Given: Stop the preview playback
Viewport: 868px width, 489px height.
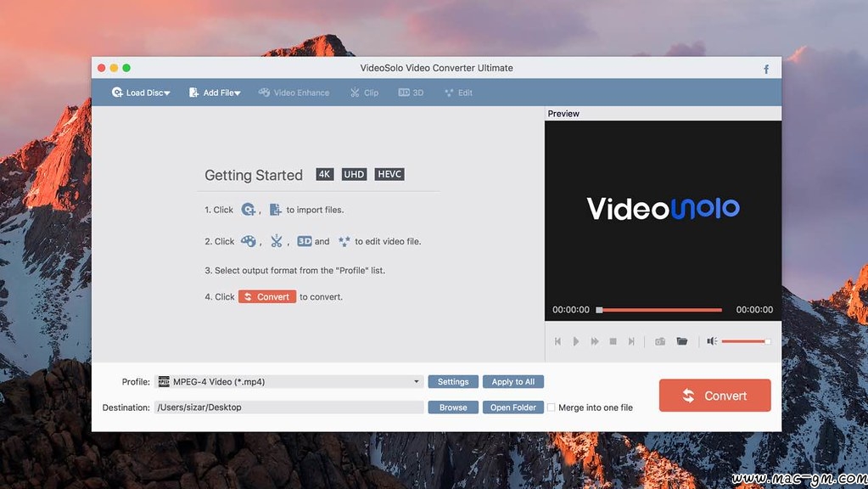Looking at the screenshot, I should point(613,341).
